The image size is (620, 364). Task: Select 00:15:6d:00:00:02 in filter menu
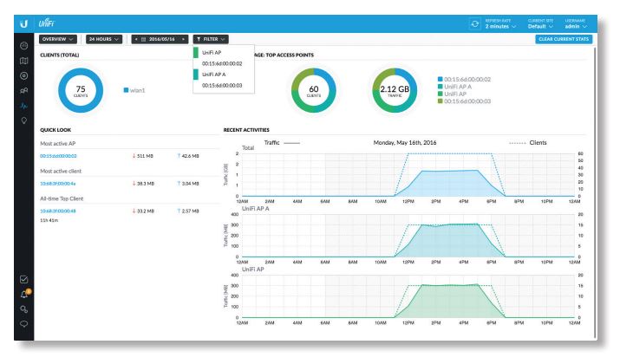(x=224, y=63)
